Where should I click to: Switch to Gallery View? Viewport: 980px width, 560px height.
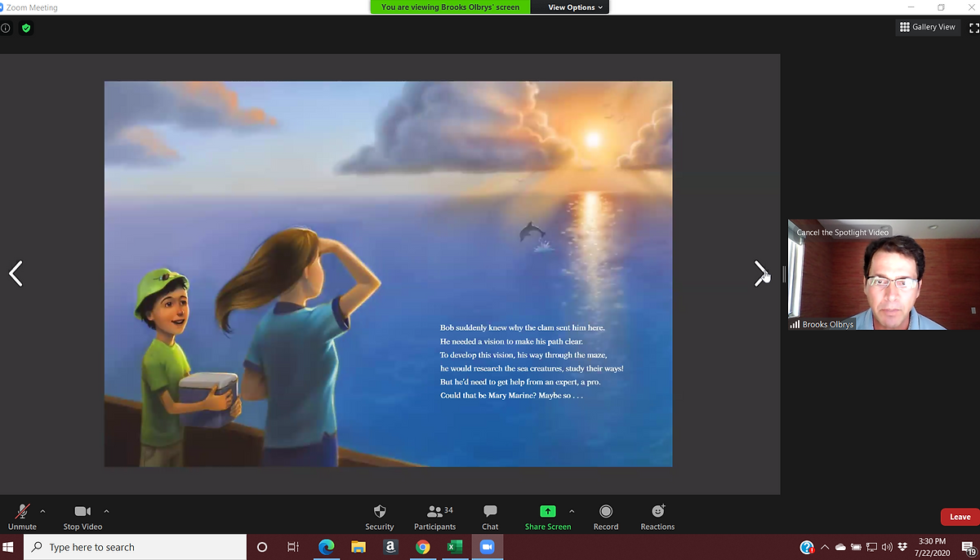click(x=927, y=27)
